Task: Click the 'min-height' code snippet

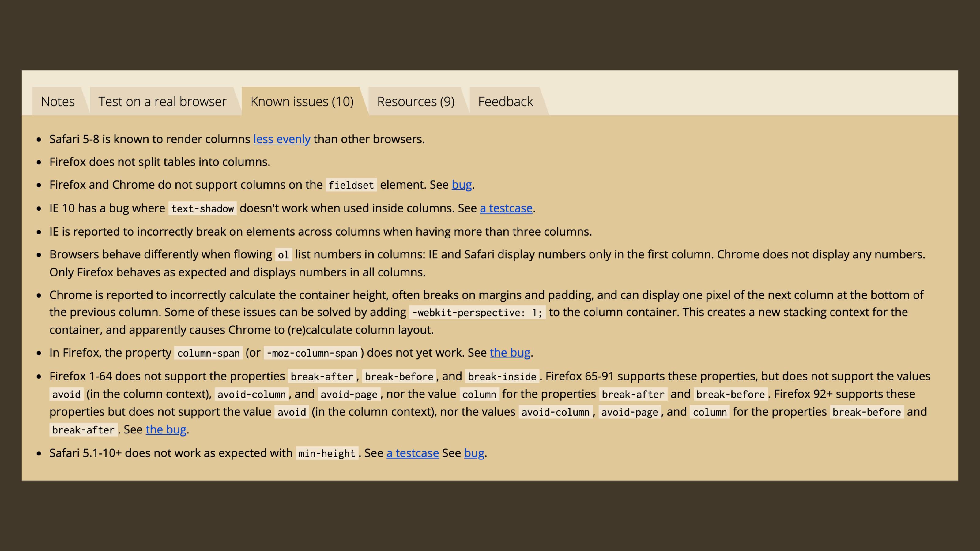Action: (x=327, y=454)
